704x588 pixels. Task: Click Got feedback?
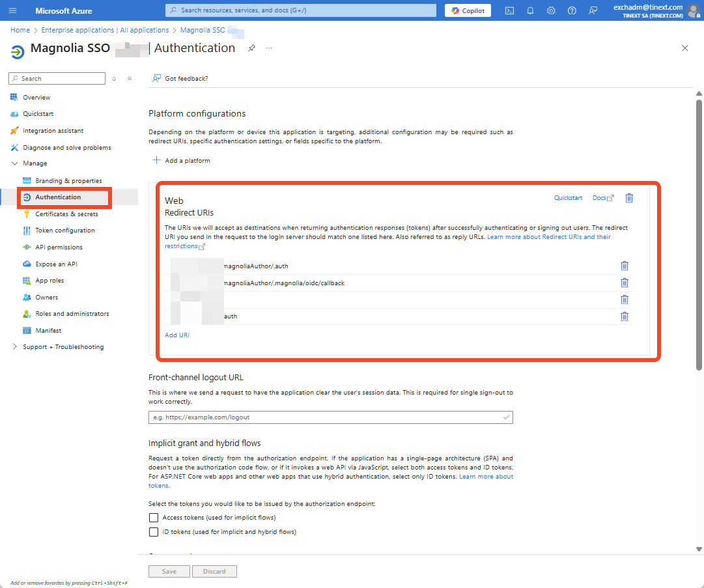click(x=180, y=79)
